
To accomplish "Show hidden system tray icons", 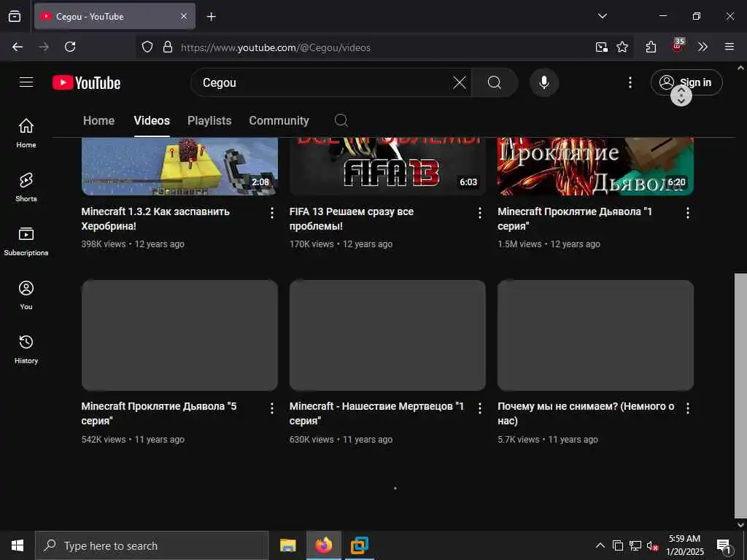I will [600, 545].
